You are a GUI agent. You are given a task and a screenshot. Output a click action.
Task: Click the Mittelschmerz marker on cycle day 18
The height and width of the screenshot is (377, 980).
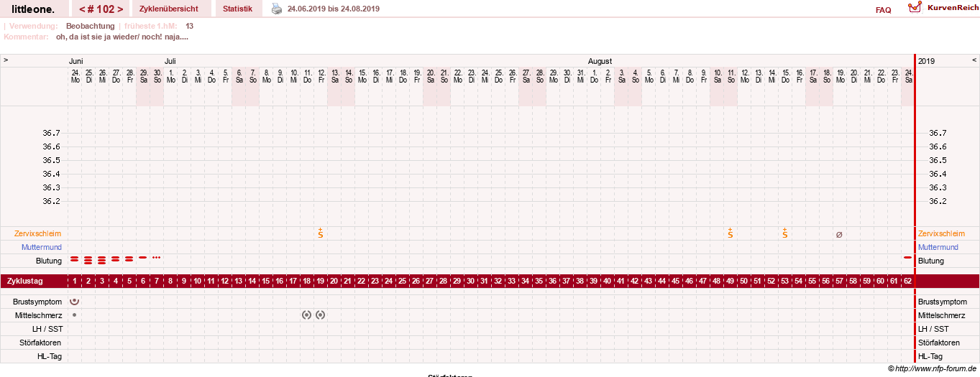(x=306, y=315)
